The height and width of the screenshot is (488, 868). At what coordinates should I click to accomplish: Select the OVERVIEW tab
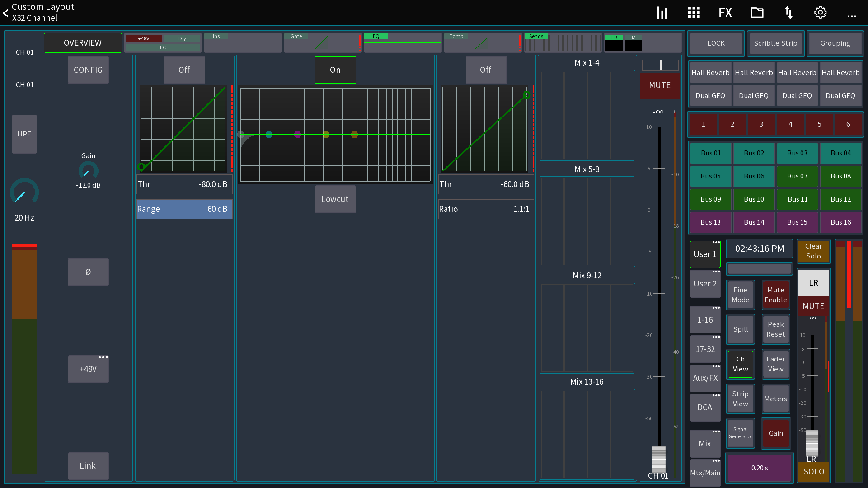click(x=83, y=43)
